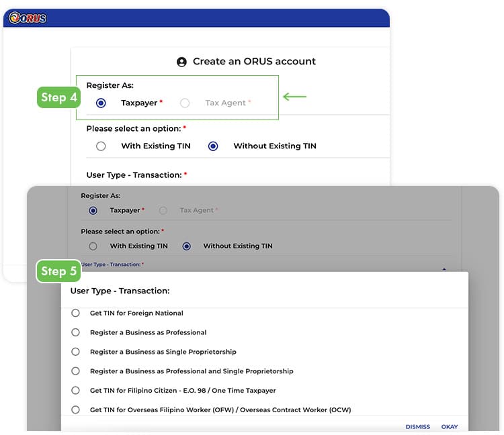Click the ORUS logo in the header

pos(28,18)
